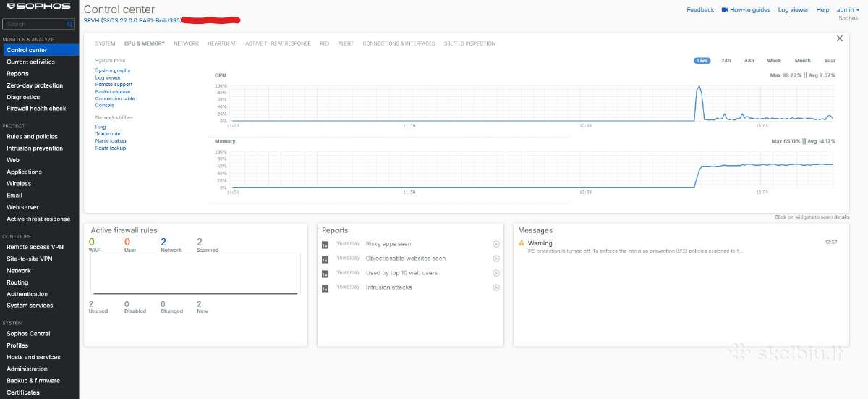
Task: Open Active threat response in sidebar
Action: [40, 219]
